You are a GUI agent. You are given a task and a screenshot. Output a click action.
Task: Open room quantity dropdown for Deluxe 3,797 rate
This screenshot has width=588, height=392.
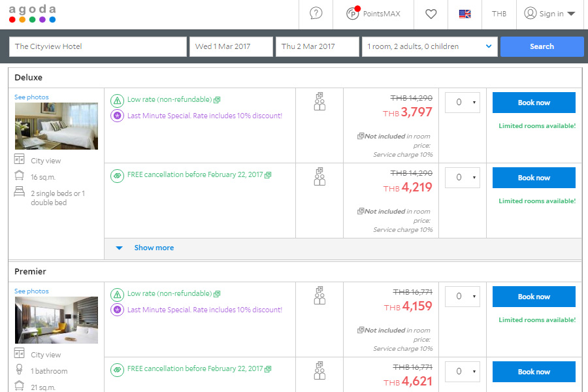(462, 103)
